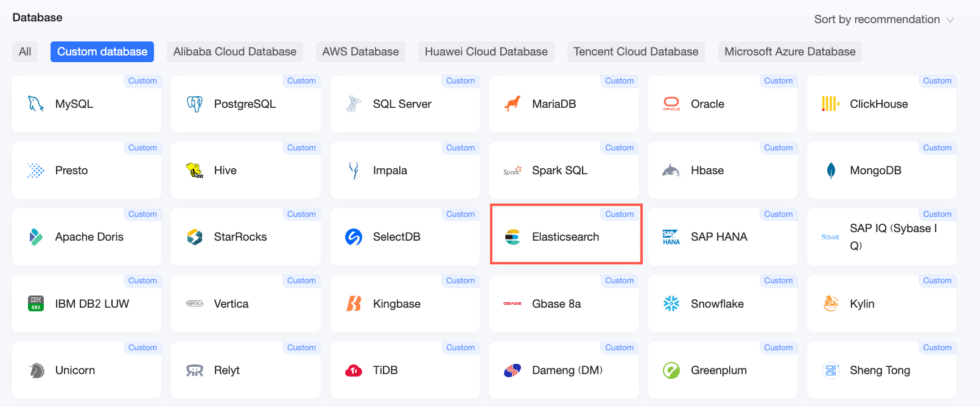Select Microsoft Azure Database tab
The image size is (980, 407).
tap(790, 52)
